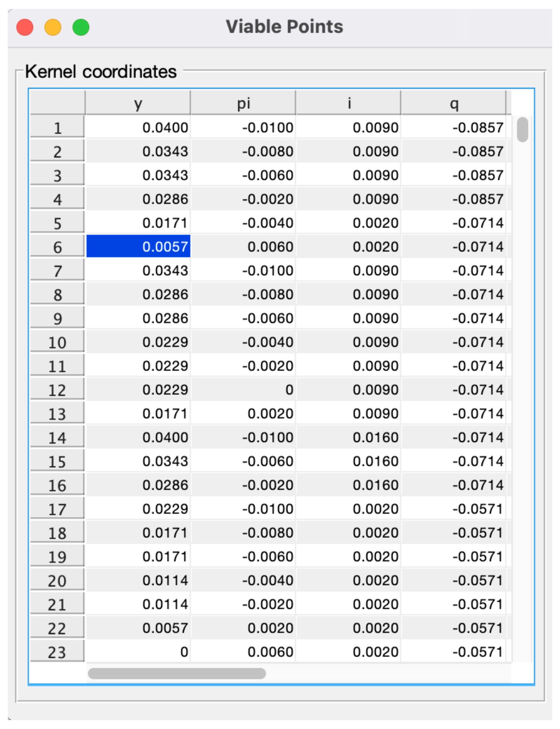The width and height of the screenshot is (560, 729).
Task: Click the yellow minimize traffic light button
Action: point(52,27)
